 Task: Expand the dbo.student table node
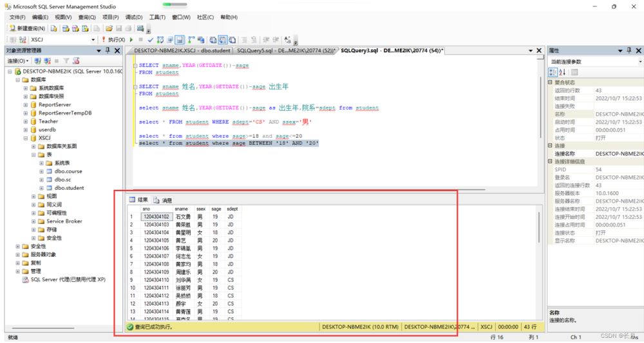click(41, 188)
